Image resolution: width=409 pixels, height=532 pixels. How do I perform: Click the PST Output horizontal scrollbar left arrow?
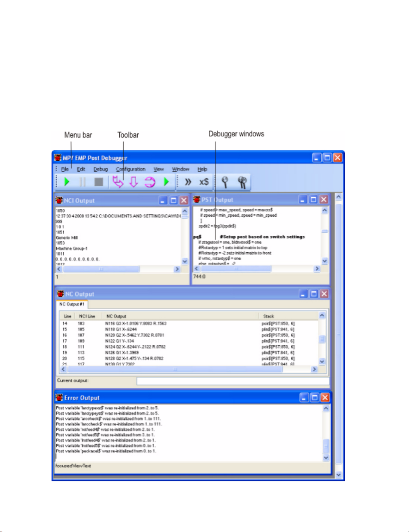point(196,269)
